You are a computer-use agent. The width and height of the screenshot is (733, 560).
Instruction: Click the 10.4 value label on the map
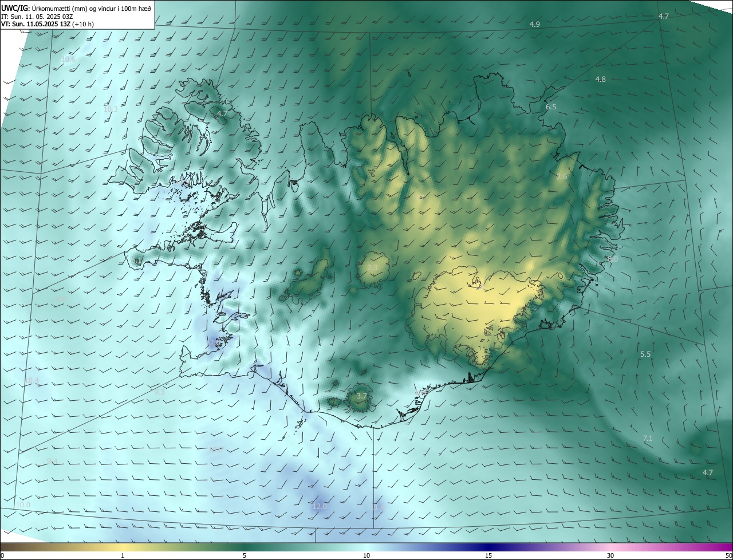click(32, 381)
